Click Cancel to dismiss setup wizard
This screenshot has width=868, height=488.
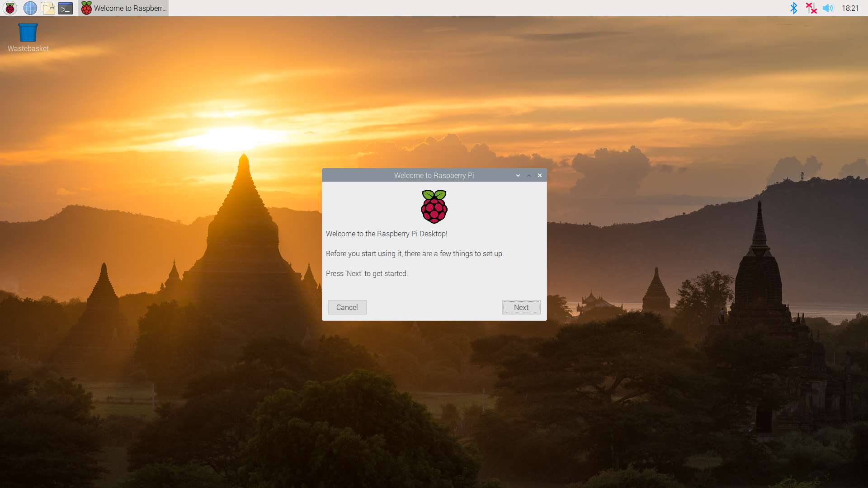[347, 307]
